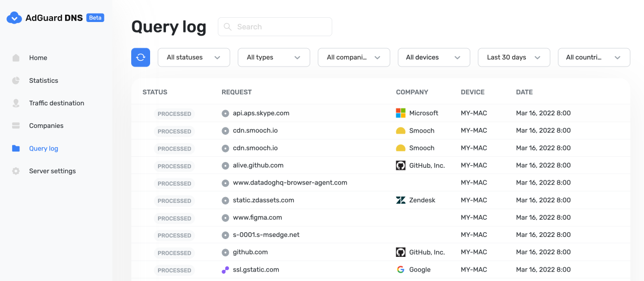Click Microsoft company name
Screen dimensions: 644x281
pos(424,113)
